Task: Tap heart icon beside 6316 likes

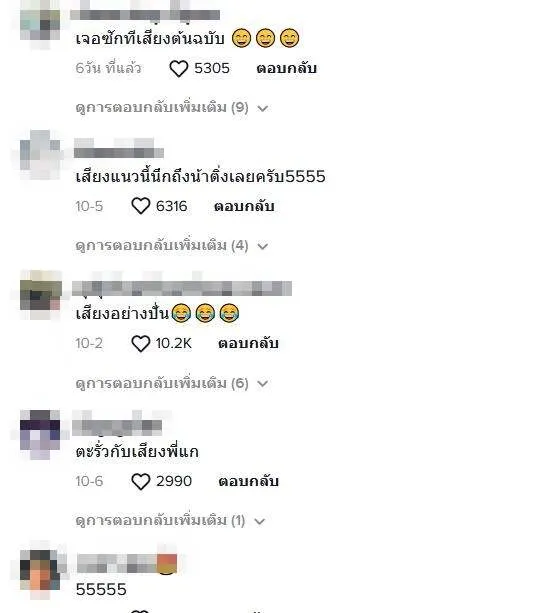Action: (141, 206)
